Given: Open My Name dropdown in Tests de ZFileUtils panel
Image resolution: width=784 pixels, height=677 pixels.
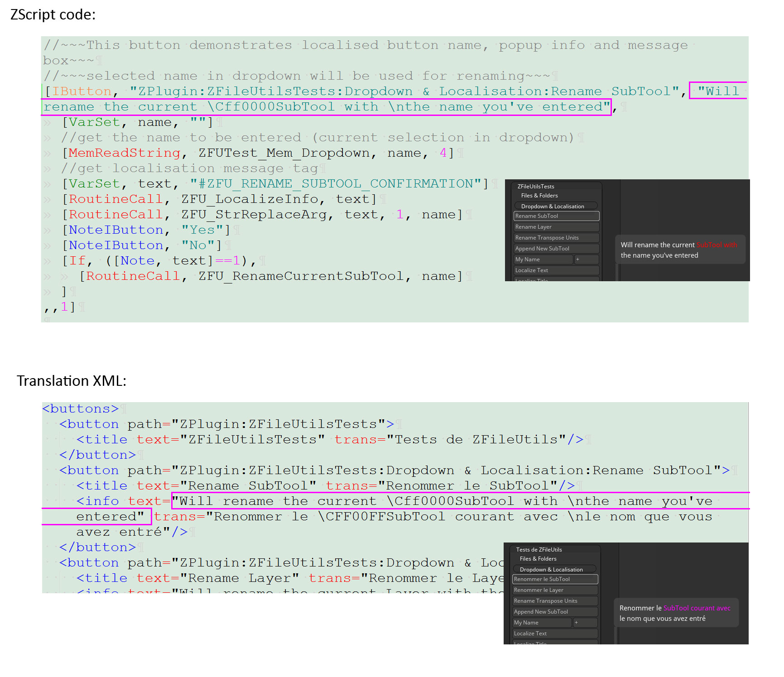Looking at the screenshot, I should [542, 623].
